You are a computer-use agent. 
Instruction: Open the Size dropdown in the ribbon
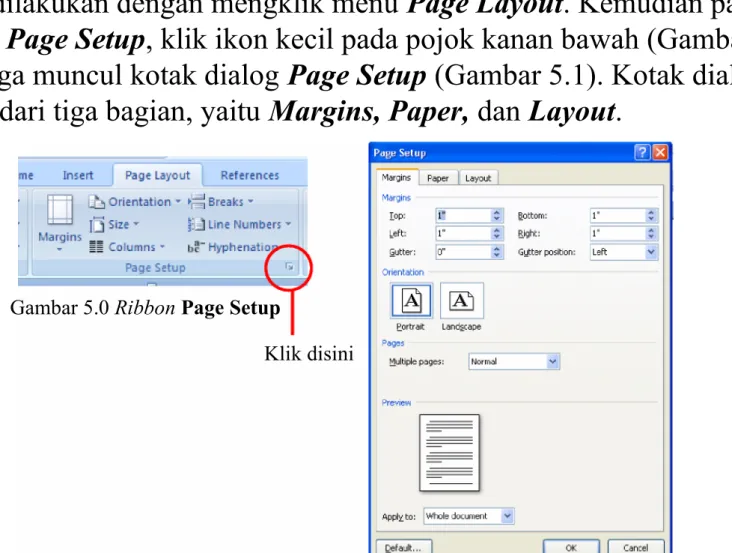point(114,224)
